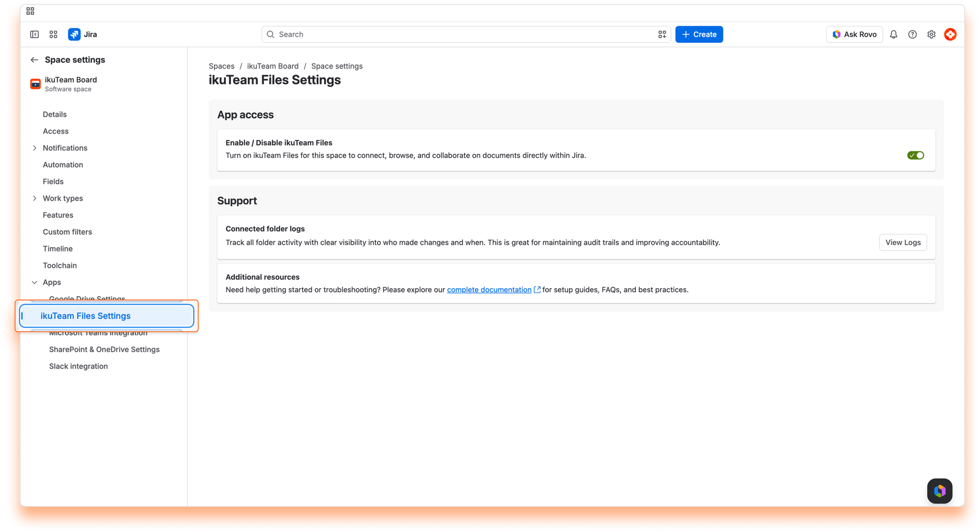
Task: Click the Create button
Action: [699, 34]
